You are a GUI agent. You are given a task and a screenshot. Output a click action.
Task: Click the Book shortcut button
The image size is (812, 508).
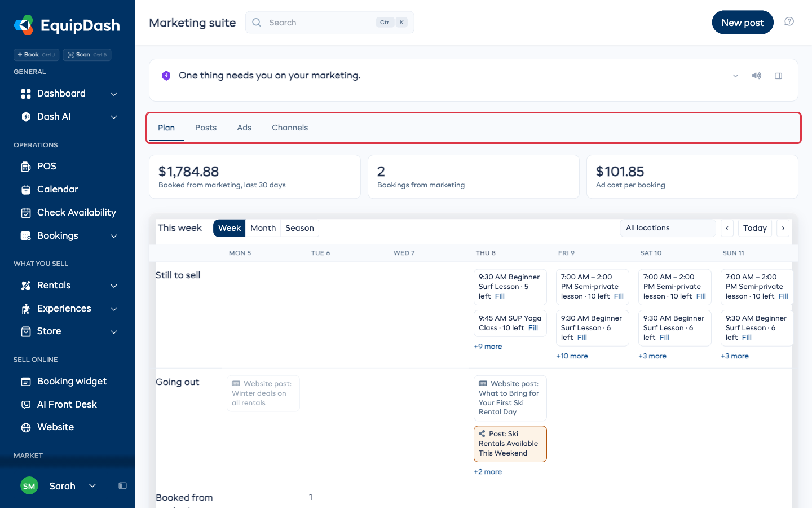36,55
